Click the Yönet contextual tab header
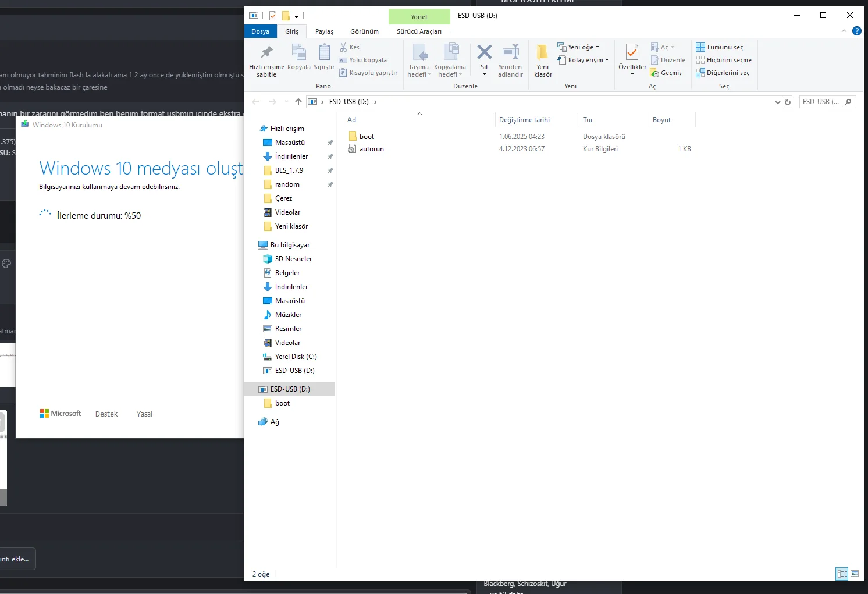The width and height of the screenshot is (868, 594). tap(419, 16)
